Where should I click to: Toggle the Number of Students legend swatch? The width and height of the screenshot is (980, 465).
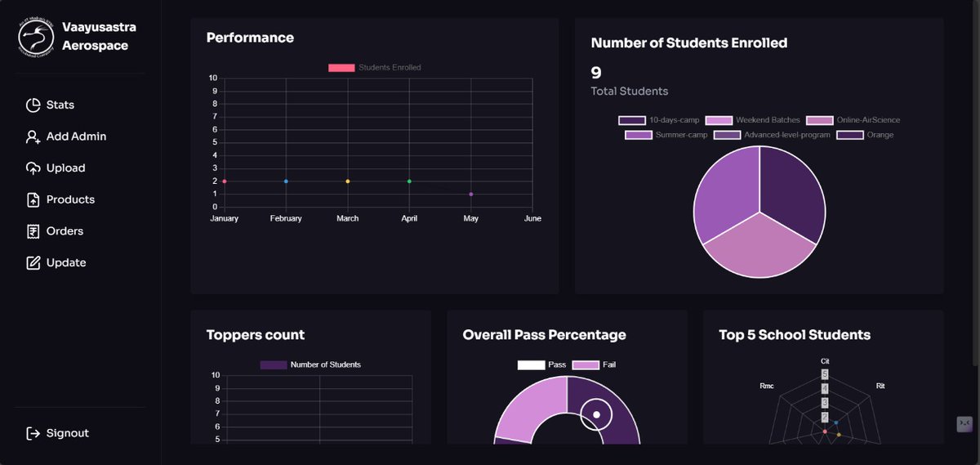point(274,364)
